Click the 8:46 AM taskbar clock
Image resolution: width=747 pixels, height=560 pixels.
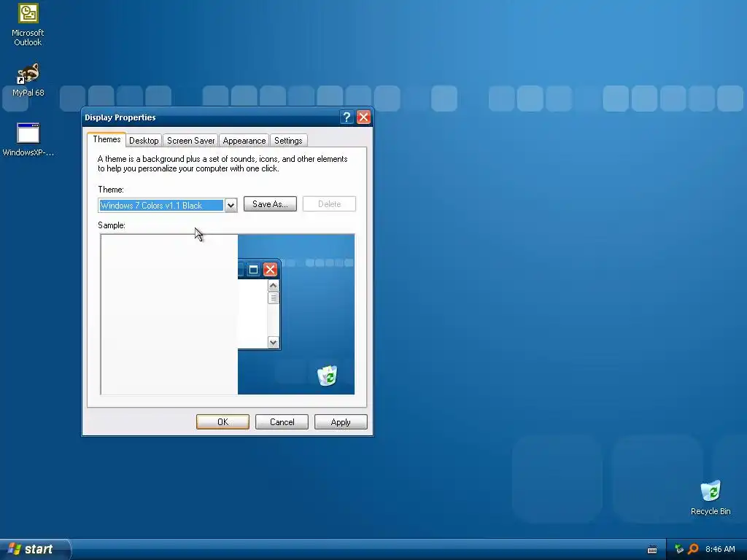720,549
